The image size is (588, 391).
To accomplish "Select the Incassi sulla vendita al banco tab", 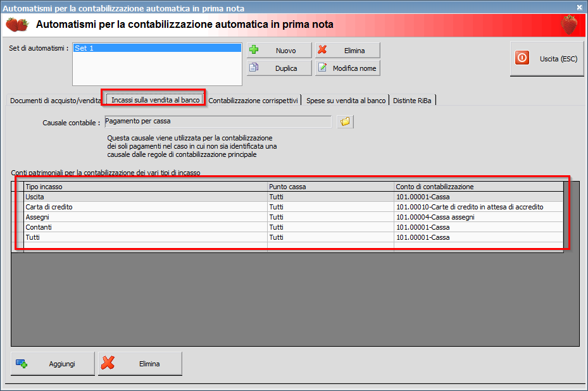I will click(155, 100).
